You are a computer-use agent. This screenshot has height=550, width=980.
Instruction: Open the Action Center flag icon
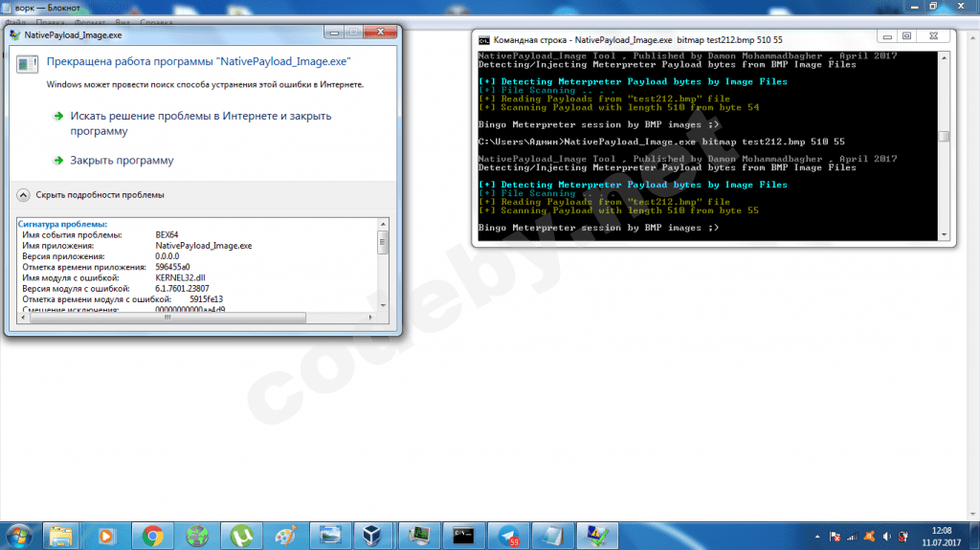click(835, 537)
